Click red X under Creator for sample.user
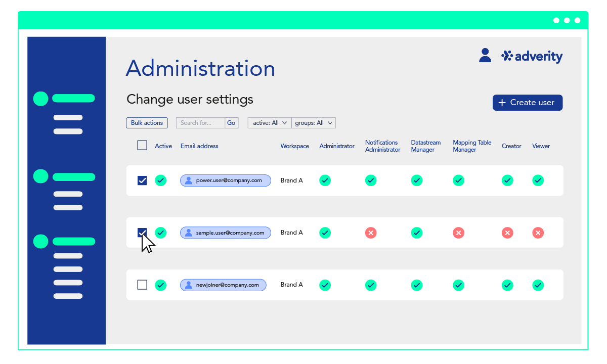This screenshot has height=364, width=607. [x=507, y=233]
